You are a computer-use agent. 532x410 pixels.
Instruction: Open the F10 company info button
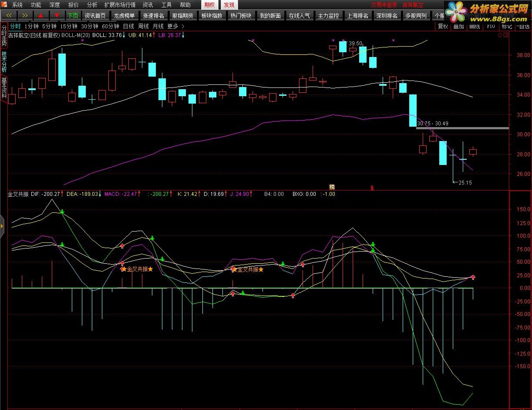click(491, 26)
